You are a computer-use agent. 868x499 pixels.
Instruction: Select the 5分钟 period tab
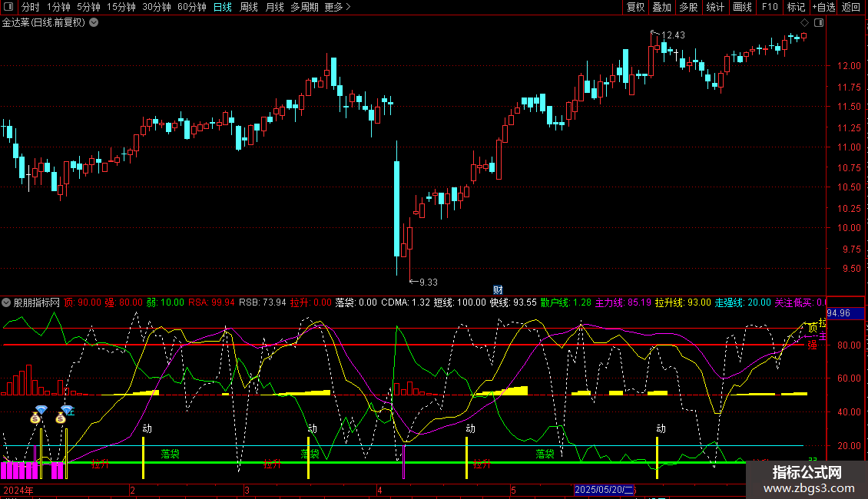pos(88,7)
